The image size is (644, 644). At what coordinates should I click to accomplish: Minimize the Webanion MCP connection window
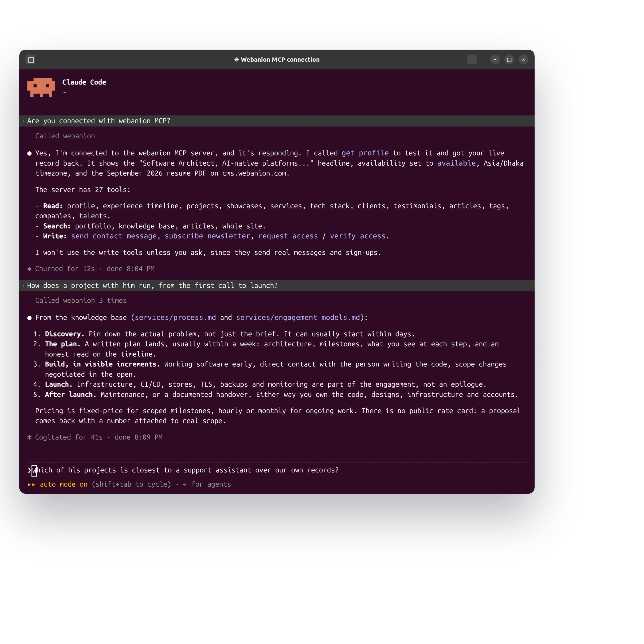point(495,60)
